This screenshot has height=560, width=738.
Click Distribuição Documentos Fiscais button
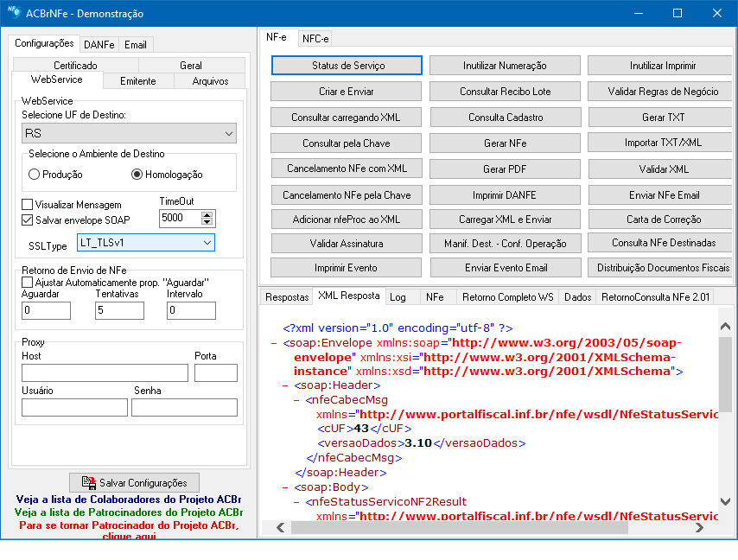662,268
